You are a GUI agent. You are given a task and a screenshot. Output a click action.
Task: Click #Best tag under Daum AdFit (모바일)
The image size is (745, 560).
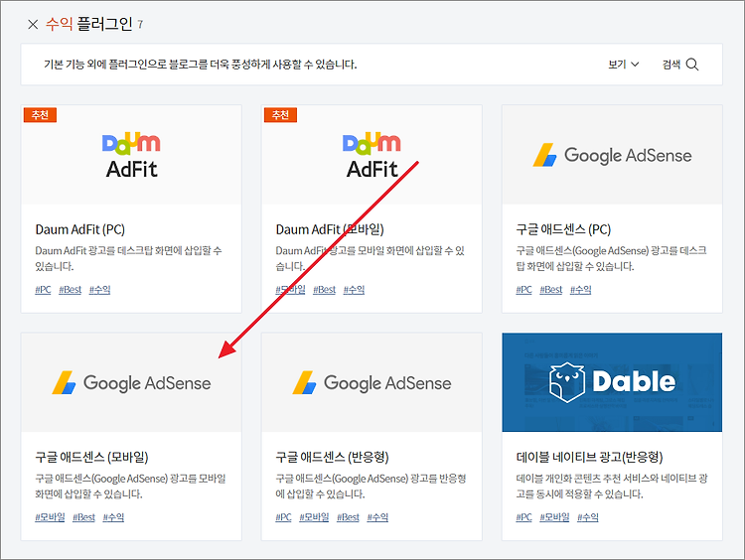coord(325,290)
